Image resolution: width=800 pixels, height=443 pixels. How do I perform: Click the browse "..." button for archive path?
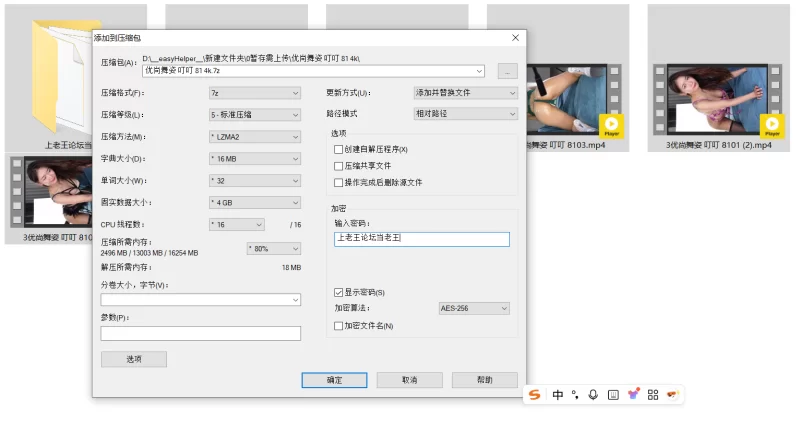[507, 71]
